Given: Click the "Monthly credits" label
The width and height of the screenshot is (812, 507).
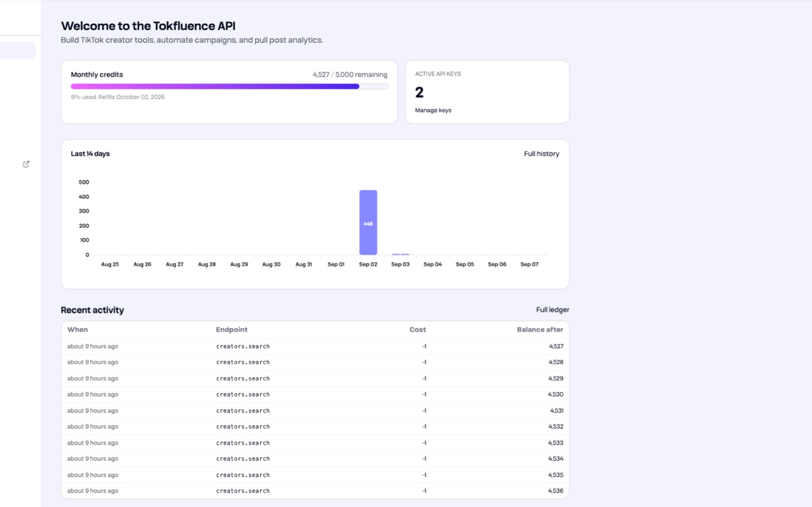Looking at the screenshot, I should click(97, 74).
